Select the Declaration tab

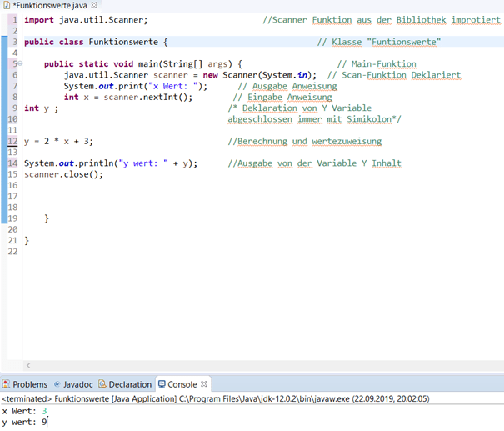tap(130, 384)
